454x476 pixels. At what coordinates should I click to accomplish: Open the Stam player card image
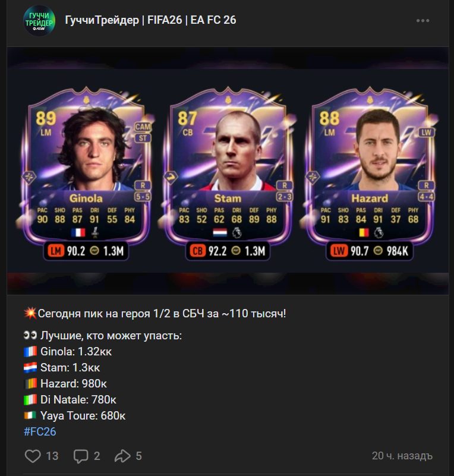click(228, 173)
